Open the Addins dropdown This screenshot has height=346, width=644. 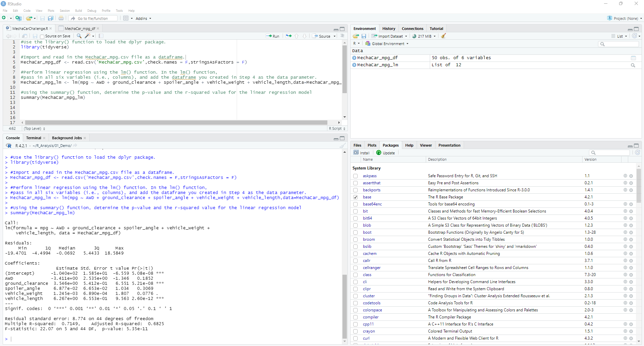143,18
